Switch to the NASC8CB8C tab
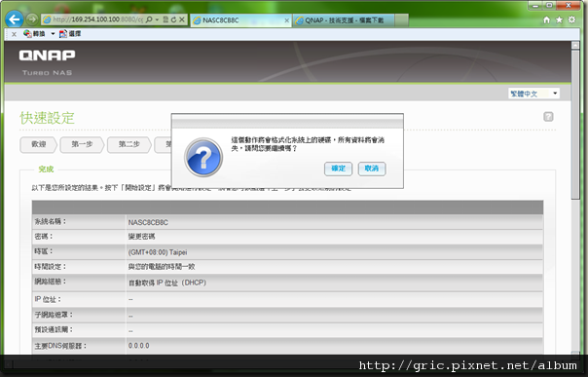The height and width of the screenshot is (377, 588). [x=240, y=20]
